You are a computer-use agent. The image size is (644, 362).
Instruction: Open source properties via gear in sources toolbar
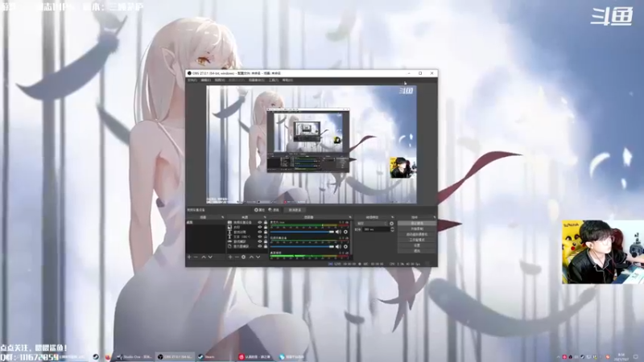[x=244, y=257]
